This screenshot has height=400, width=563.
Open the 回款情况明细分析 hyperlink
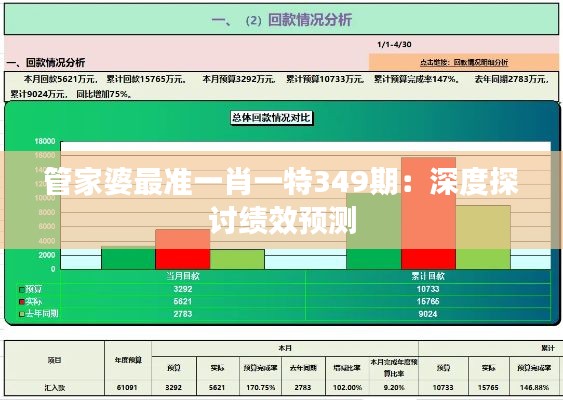click(x=464, y=62)
